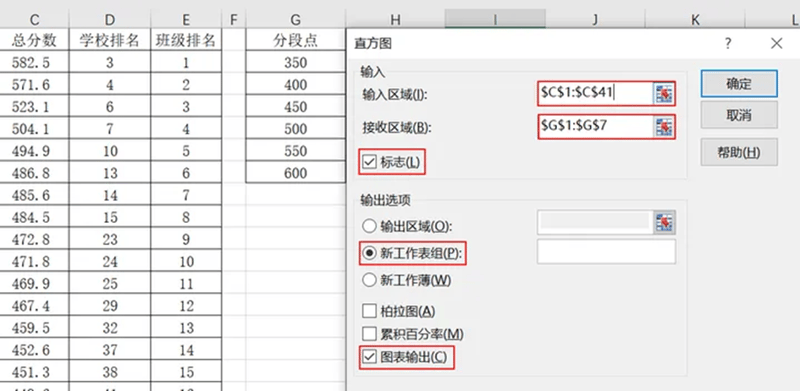800x391 pixels.
Task: Select column F header
Action: (234, 20)
